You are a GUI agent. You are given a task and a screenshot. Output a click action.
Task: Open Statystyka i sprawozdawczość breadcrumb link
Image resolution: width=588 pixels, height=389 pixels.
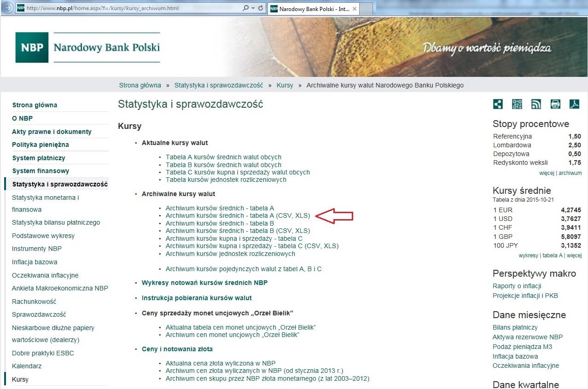pos(219,85)
